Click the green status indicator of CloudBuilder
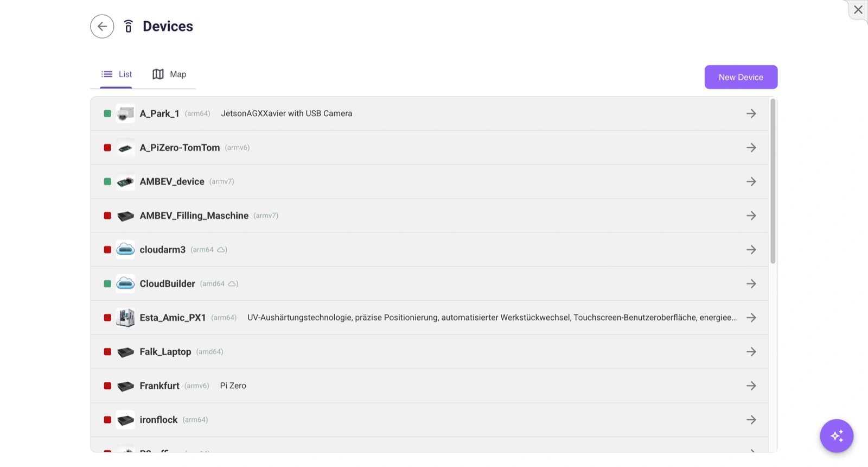 107,283
